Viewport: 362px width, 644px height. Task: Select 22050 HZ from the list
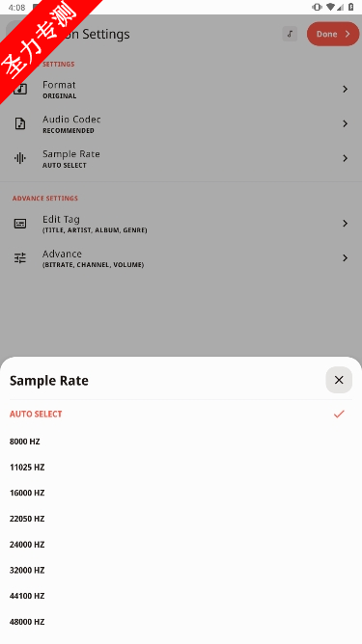point(181,519)
